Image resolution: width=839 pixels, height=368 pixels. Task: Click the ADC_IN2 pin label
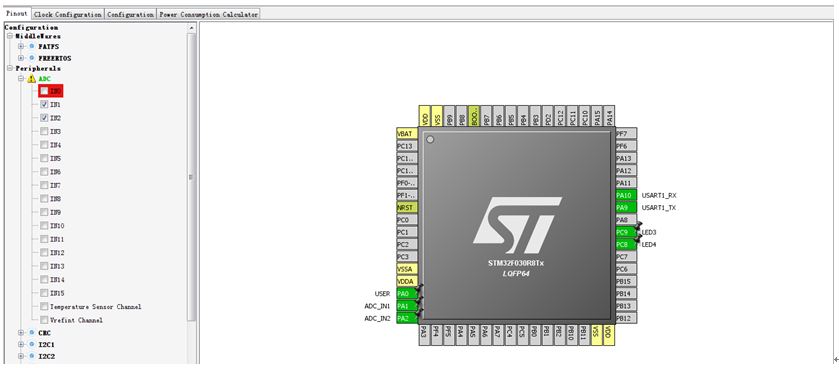(377, 318)
